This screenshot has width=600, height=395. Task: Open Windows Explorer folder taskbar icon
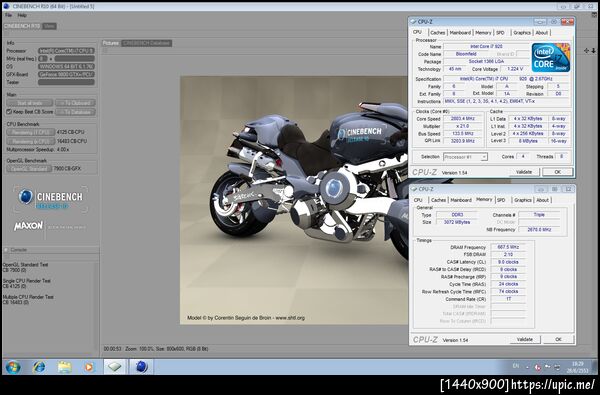tap(64, 367)
